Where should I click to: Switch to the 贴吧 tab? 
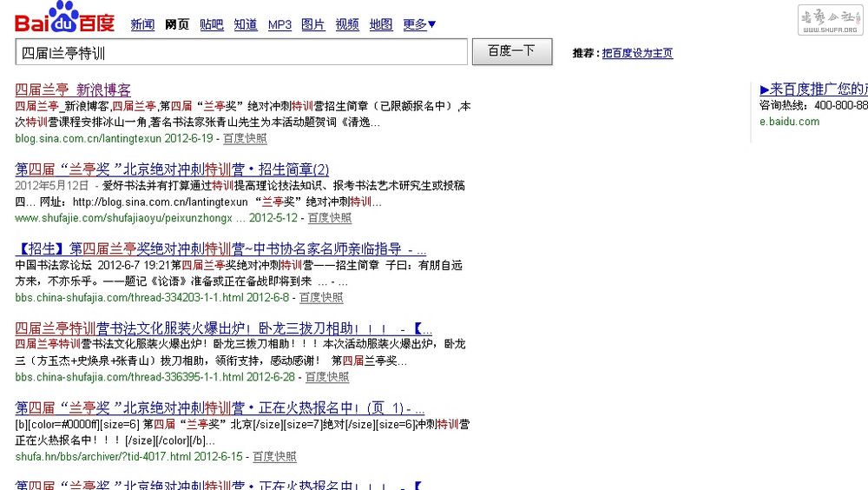click(211, 25)
